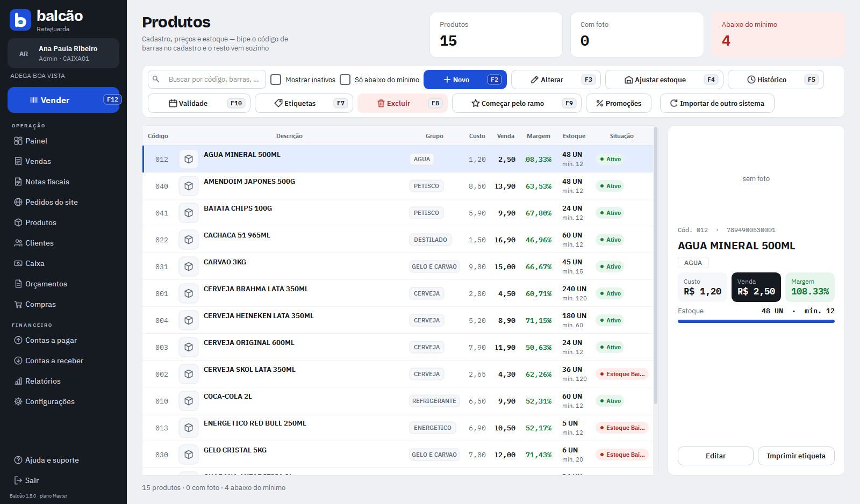Click Contas a pagar arrow icon

pyautogui.click(x=18, y=340)
